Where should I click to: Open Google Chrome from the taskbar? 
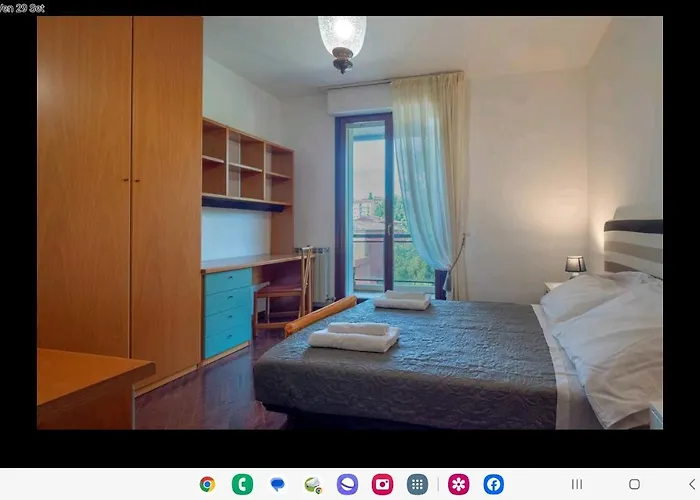point(207,484)
